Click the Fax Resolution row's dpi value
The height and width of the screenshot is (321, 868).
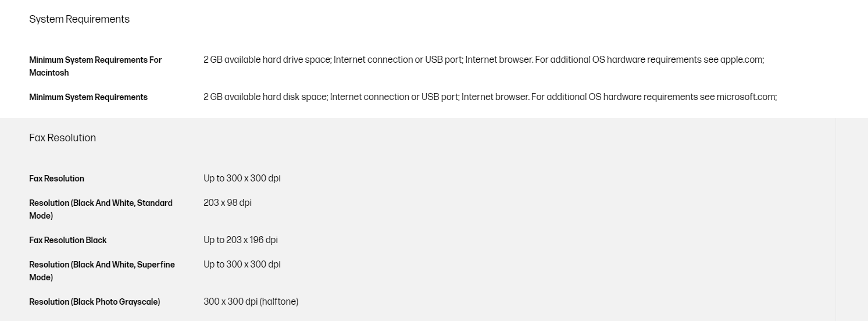242,179
